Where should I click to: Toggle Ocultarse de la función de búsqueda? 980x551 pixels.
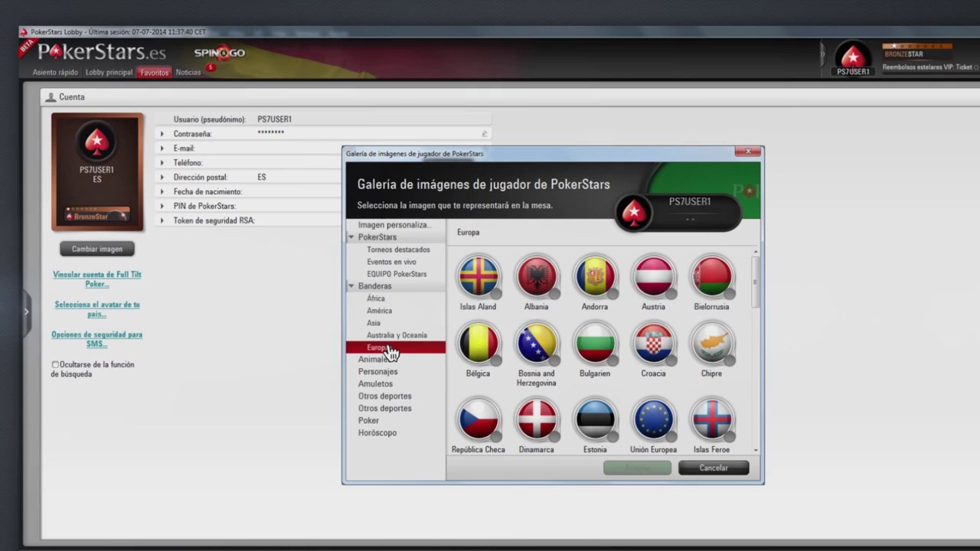55,365
